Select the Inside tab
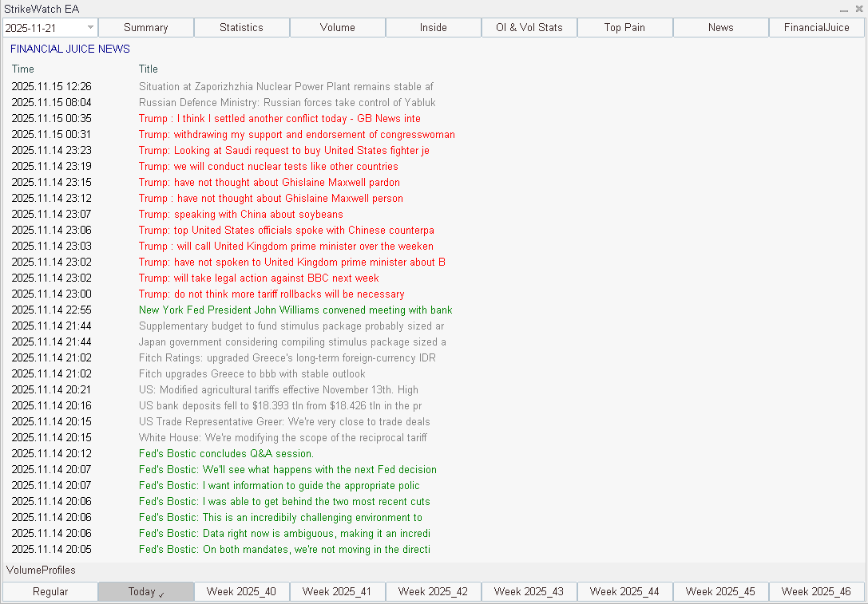Viewport: 868px width, 604px height. pyautogui.click(x=433, y=27)
